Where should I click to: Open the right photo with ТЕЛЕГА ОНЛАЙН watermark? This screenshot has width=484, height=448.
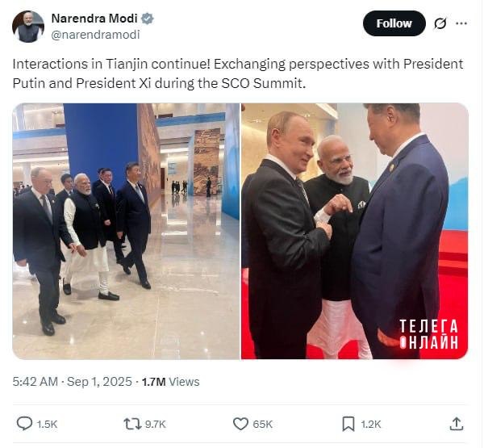(x=355, y=231)
